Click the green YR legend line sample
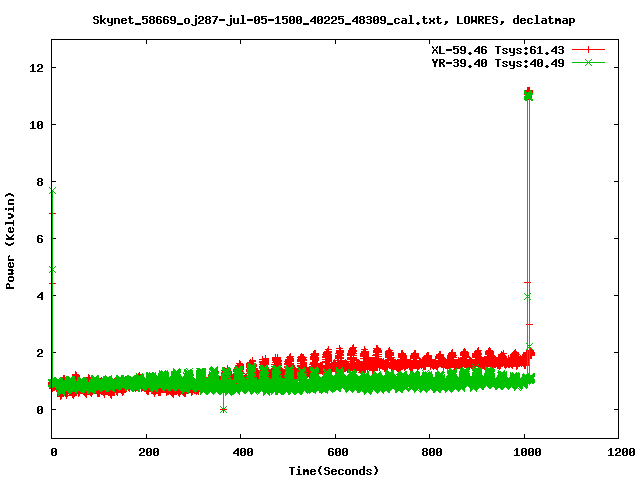Image resolution: width=640 pixels, height=480 pixels. pos(588,62)
